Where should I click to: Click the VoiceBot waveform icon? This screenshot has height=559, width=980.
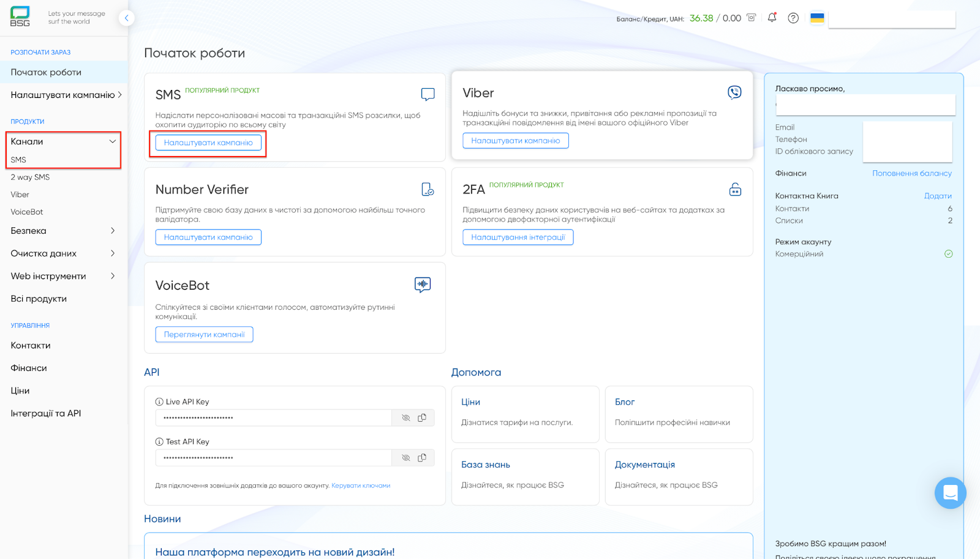point(423,285)
